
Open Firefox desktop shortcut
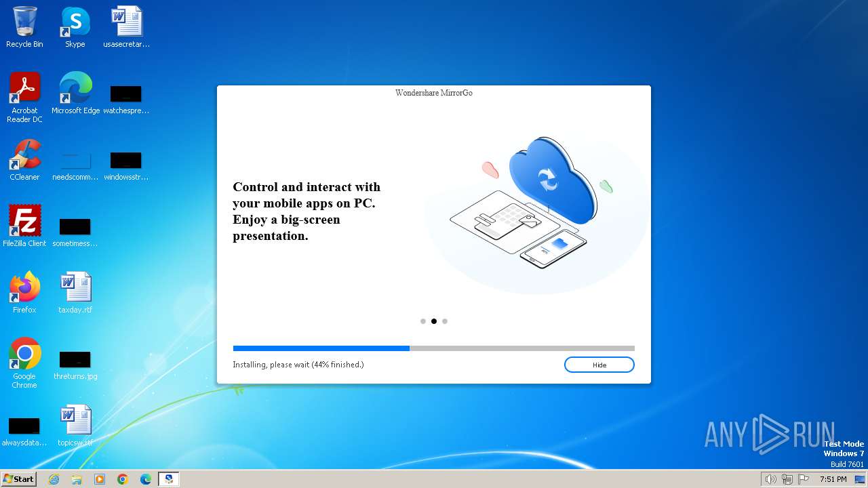click(24, 293)
